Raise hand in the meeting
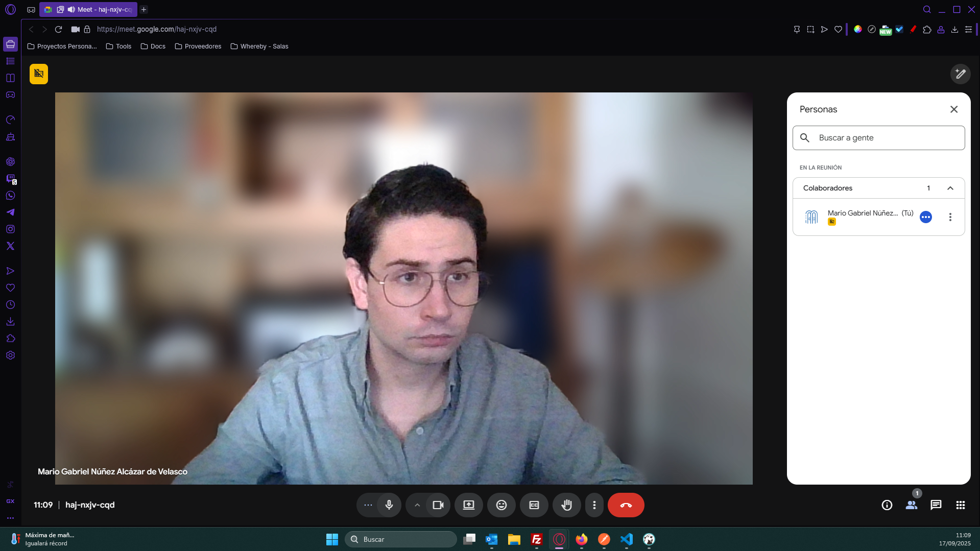Screen dimensions: 980x551 (566, 505)
